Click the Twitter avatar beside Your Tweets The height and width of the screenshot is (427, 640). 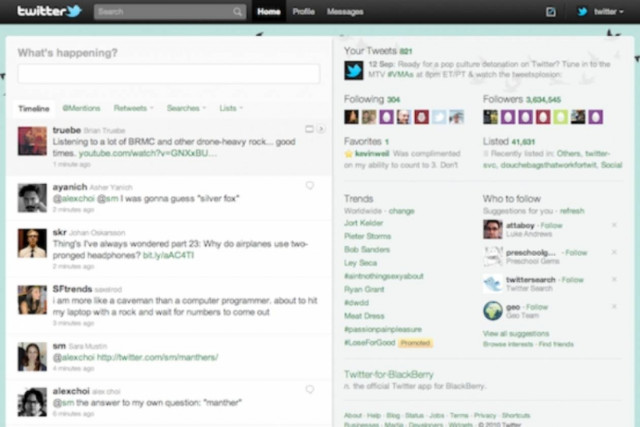pos(353,70)
